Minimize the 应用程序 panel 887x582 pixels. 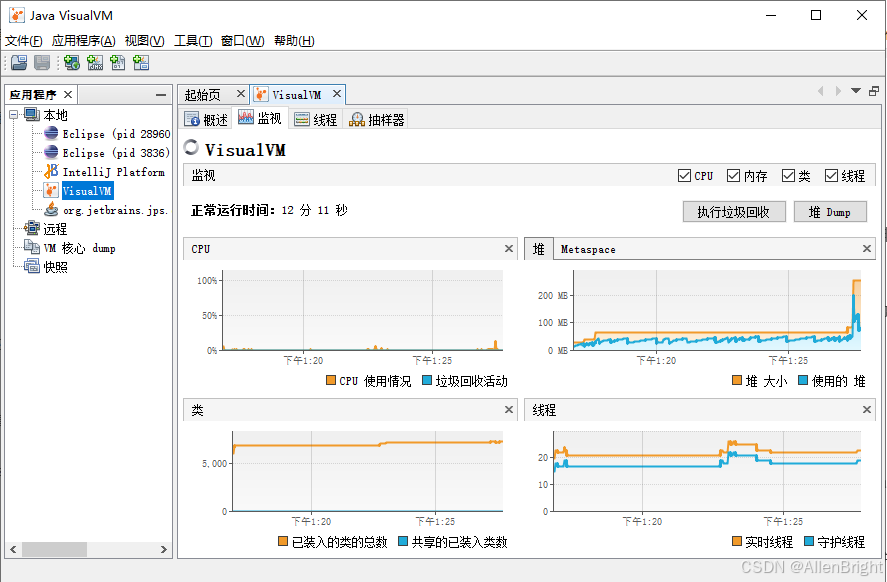161,94
